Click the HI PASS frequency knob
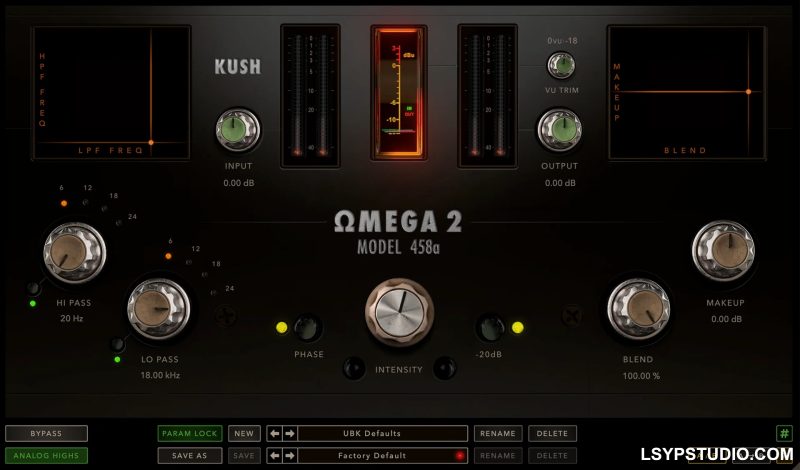800x470 pixels. (74, 253)
